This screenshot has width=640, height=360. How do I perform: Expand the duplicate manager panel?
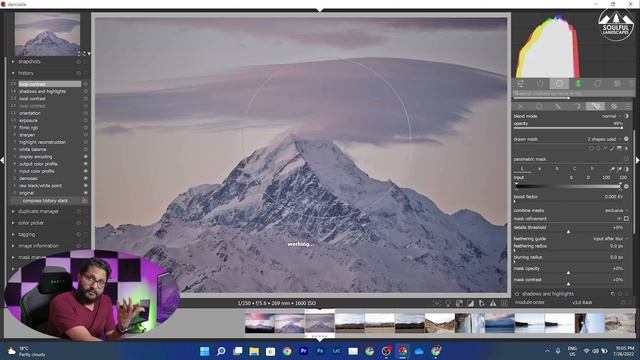[x=13, y=211]
